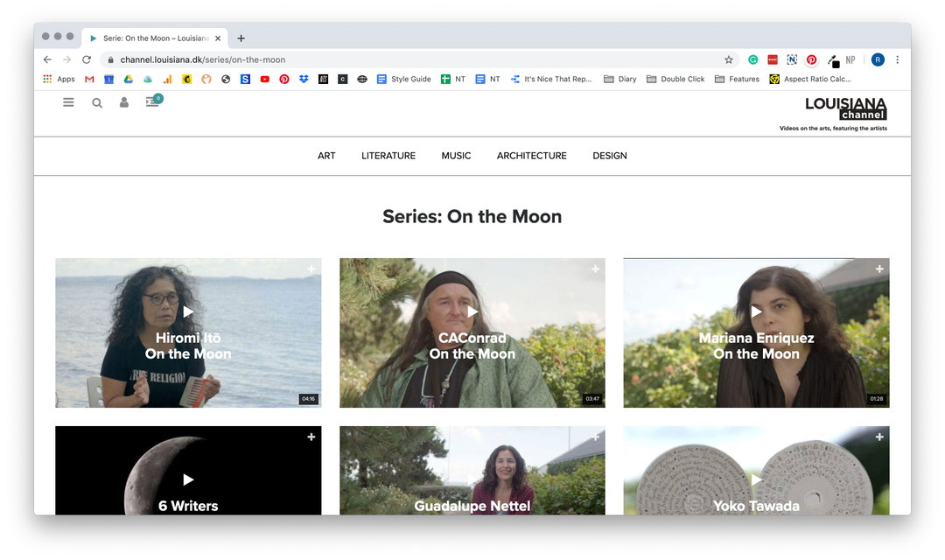Expand the Double Click bookmarks folder
Screen dimensions: 945x560
pos(675,79)
